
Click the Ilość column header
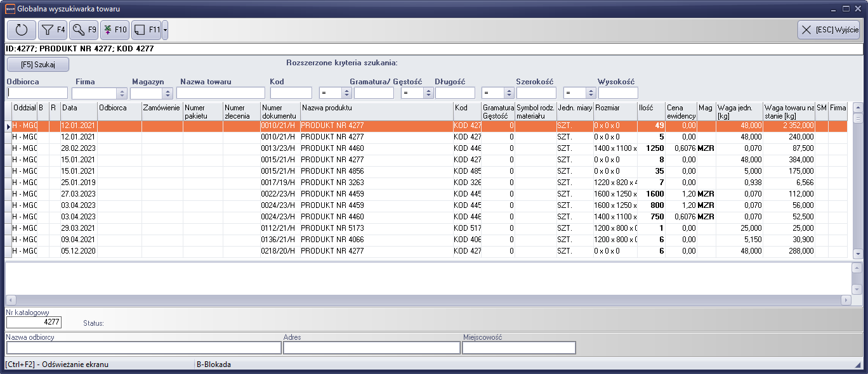tap(650, 112)
